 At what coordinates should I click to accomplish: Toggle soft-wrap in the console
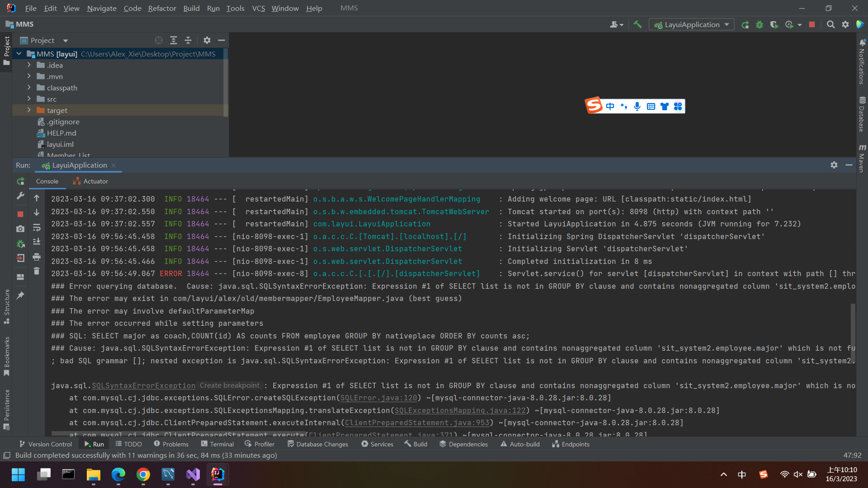pos(37,228)
